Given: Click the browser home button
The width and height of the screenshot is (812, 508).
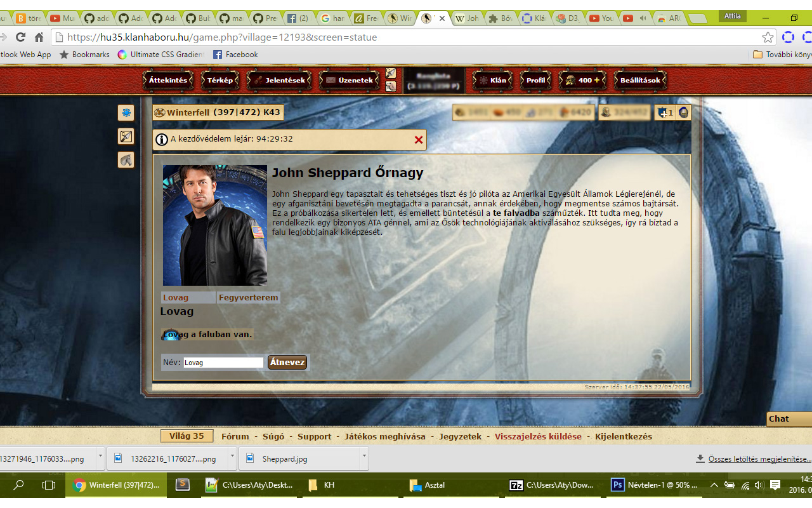Looking at the screenshot, I should tap(39, 37).
